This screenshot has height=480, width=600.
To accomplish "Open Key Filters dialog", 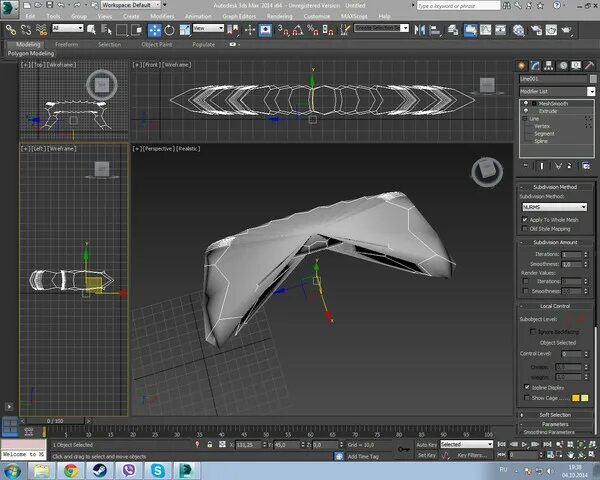I will pyautogui.click(x=471, y=455).
